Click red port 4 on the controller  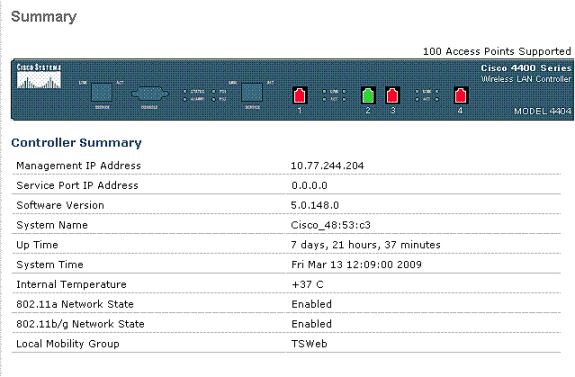coord(460,95)
